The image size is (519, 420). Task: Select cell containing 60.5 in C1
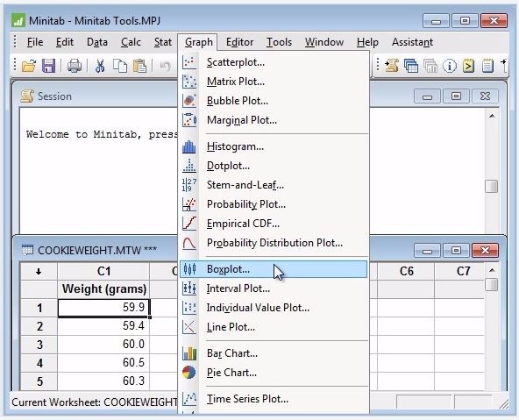(103, 362)
